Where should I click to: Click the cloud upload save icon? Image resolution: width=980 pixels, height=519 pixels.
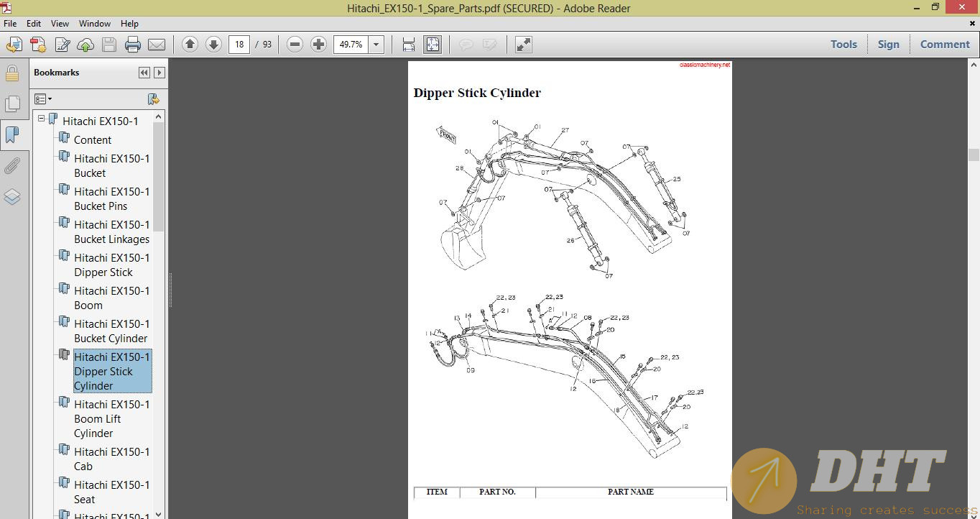point(85,45)
